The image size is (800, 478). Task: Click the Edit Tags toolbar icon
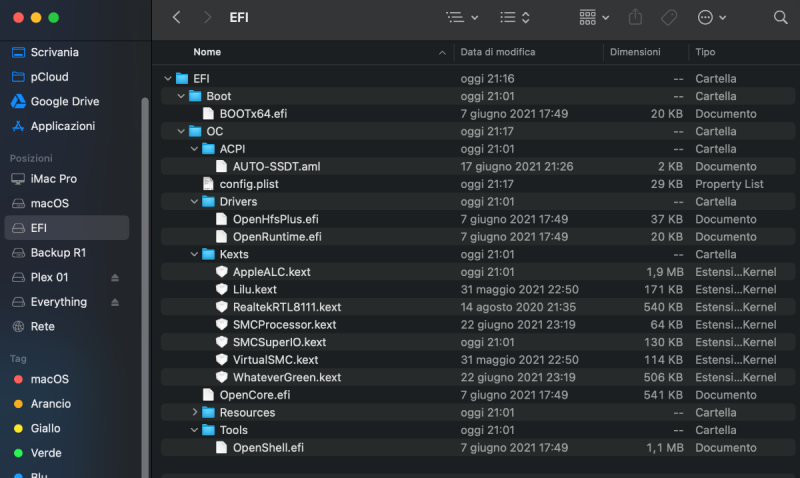click(669, 17)
